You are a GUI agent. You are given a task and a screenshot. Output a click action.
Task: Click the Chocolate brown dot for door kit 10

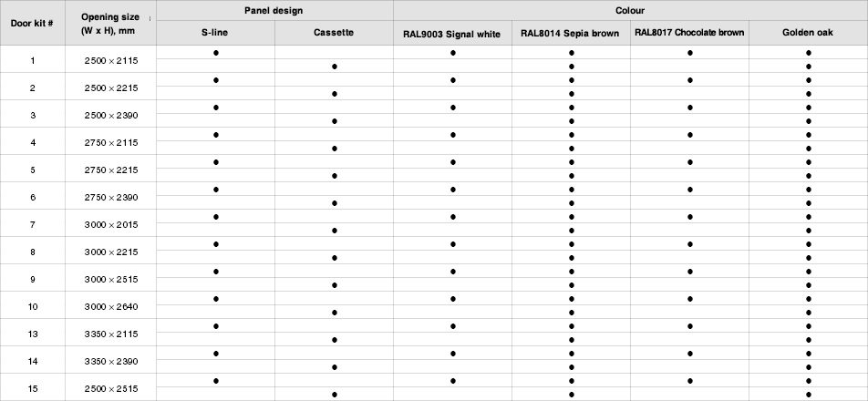click(689, 299)
